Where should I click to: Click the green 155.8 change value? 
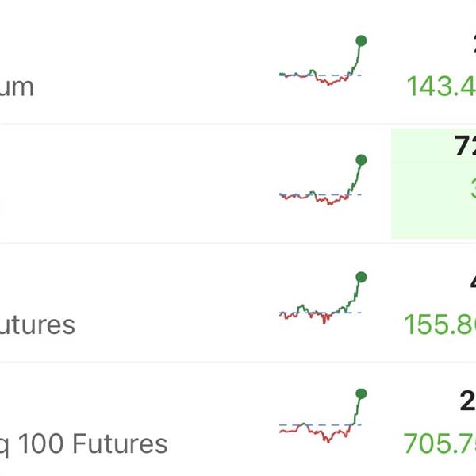tap(440, 324)
